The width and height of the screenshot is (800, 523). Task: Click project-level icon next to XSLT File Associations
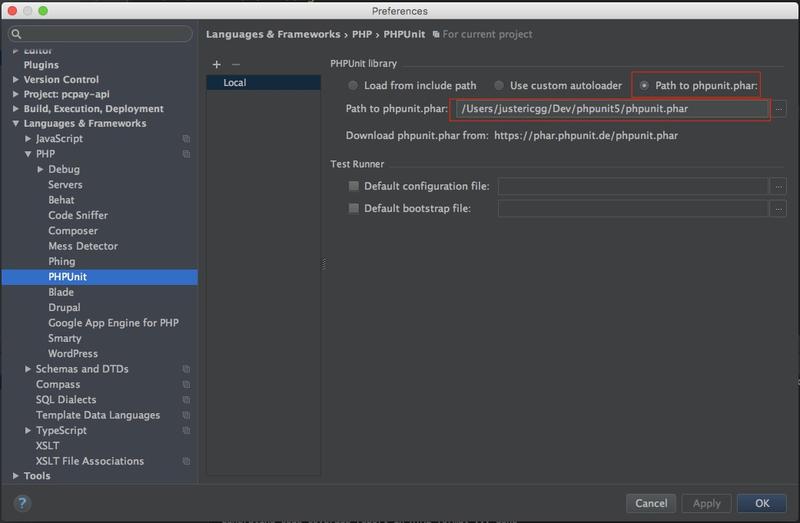click(186, 461)
